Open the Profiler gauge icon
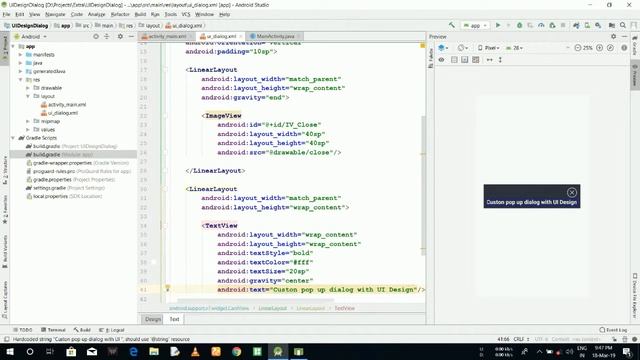 [x=541, y=25]
